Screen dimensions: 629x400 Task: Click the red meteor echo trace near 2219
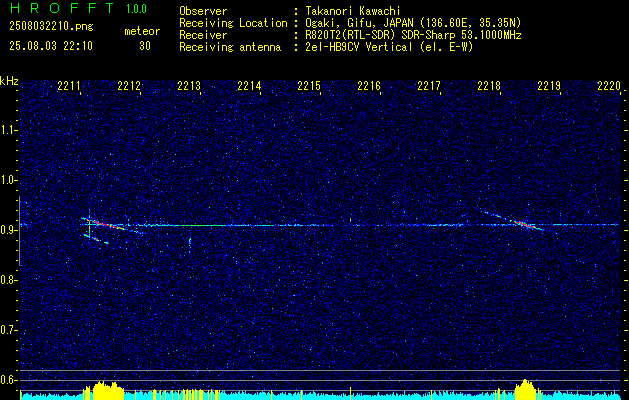point(526,224)
